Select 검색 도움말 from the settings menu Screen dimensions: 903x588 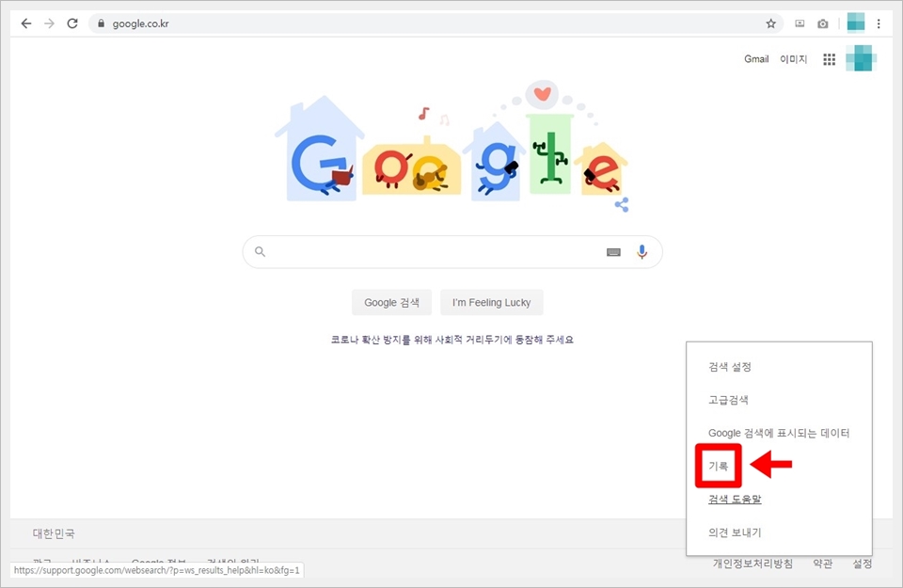point(735,500)
